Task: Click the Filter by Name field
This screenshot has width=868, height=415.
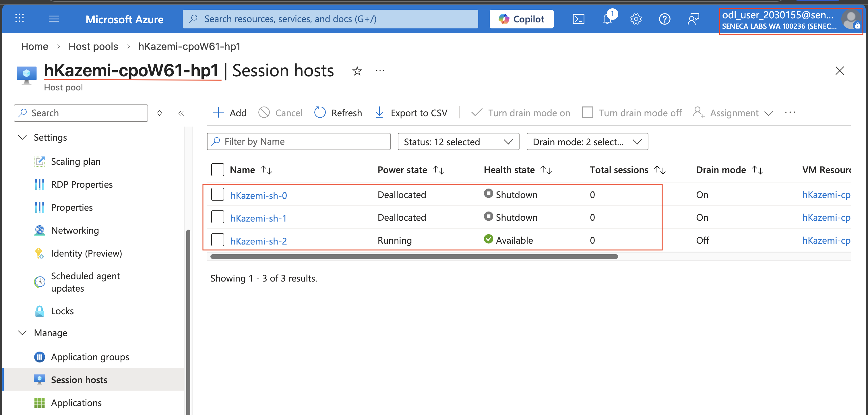Action: coord(299,141)
